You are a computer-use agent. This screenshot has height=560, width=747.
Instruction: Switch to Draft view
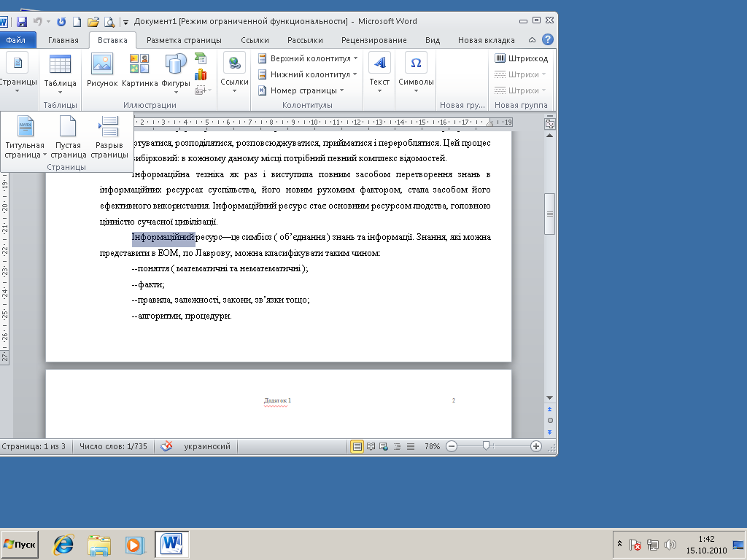pyautogui.click(x=410, y=446)
